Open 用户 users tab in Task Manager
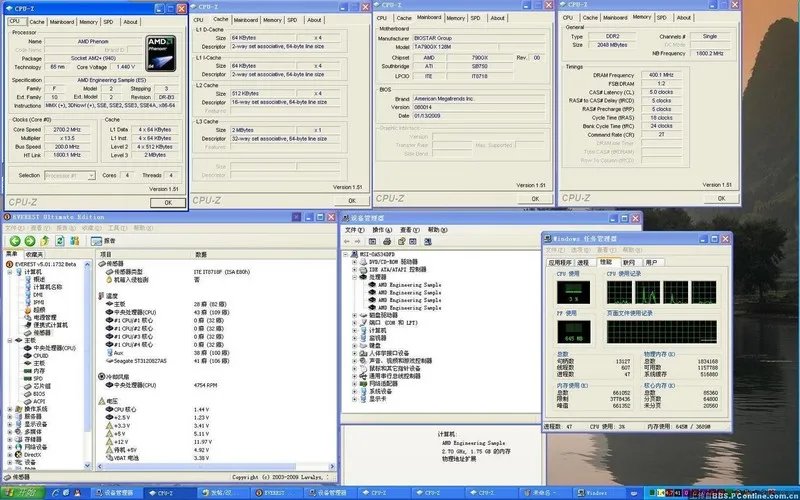Viewport: 800px width, 500px height. 652,262
